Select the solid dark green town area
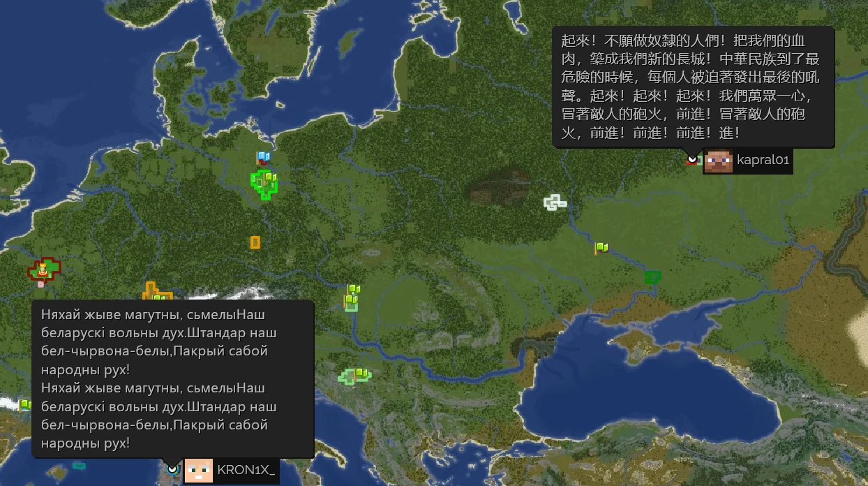The width and height of the screenshot is (868, 486). tap(652, 277)
